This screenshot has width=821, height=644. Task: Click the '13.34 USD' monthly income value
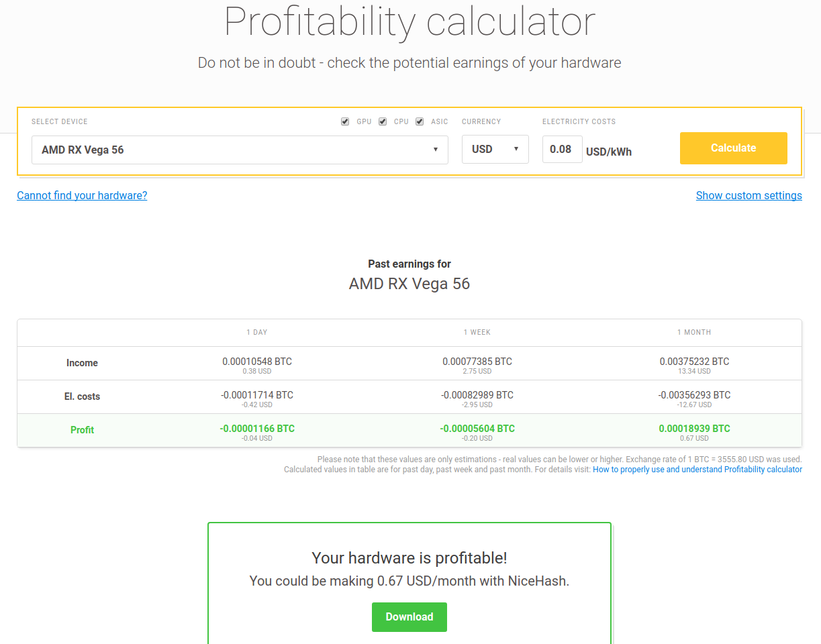pyautogui.click(x=694, y=371)
